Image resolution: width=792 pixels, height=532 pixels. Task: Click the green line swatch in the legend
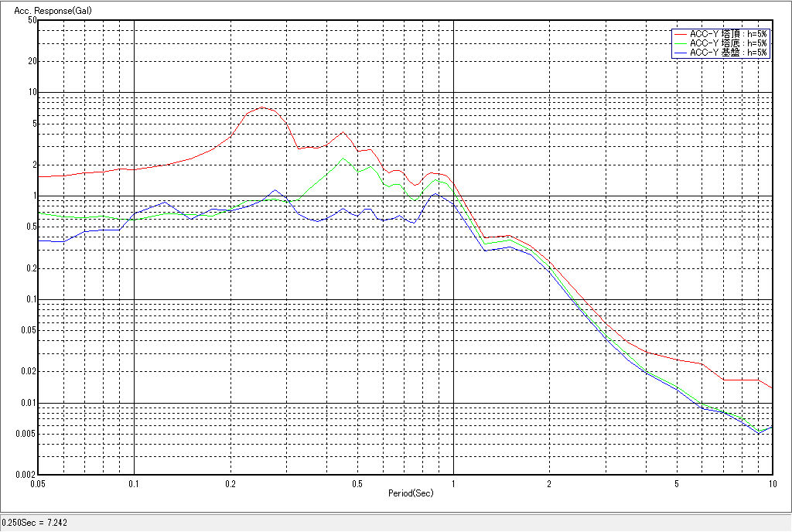coord(681,43)
